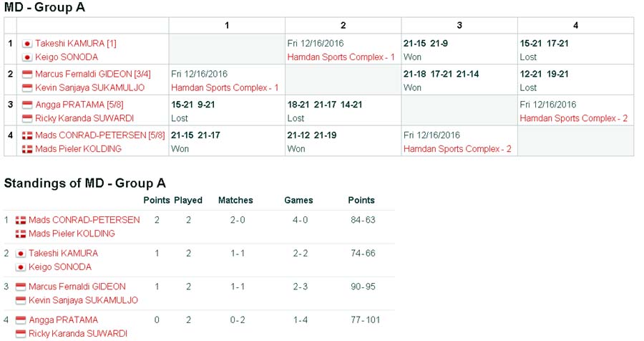The height and width of the screenshot is (341, 644).
Task: Open Marcus Fernaldi GIDEON link in standings
Action: coord(77,287)
